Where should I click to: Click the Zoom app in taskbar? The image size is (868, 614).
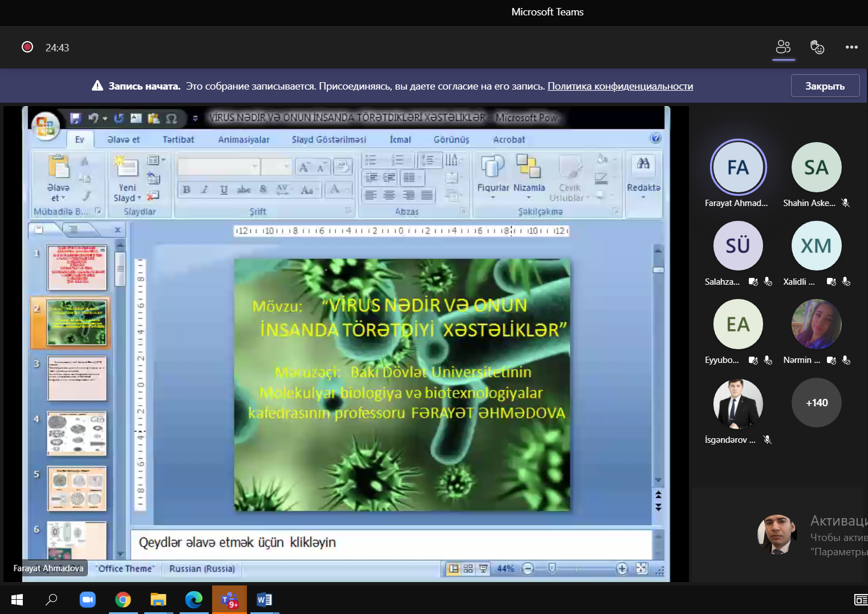[87, 600]
